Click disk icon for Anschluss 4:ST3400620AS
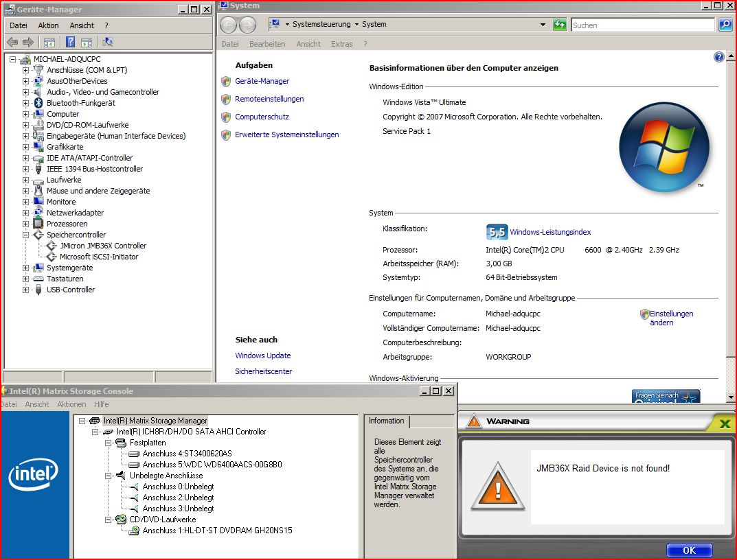Image resolution: width=737 pixels, height=560 pixels. click(x=134, y=454)
